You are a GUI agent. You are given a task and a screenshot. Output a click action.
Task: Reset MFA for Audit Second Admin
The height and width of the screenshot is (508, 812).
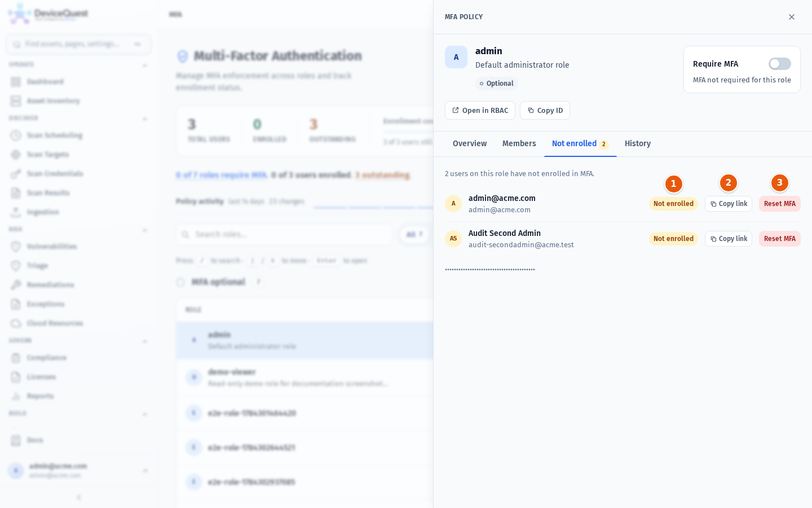[x=780, y=239]
